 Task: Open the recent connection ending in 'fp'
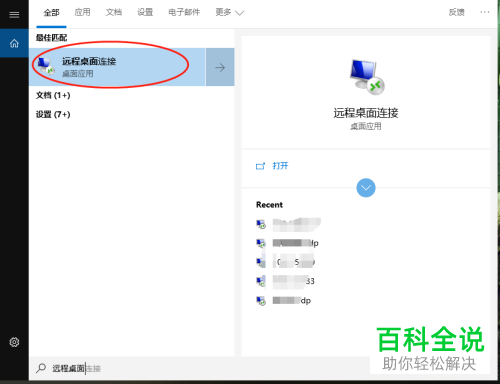pyautogui.click(x=287, y=243)
